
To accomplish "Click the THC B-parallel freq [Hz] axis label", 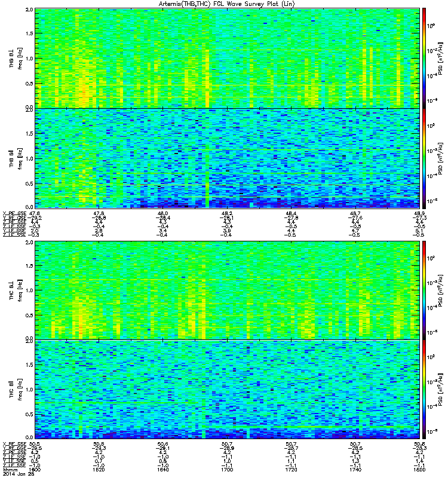I will pyautogui.click(x=20, y=390).
